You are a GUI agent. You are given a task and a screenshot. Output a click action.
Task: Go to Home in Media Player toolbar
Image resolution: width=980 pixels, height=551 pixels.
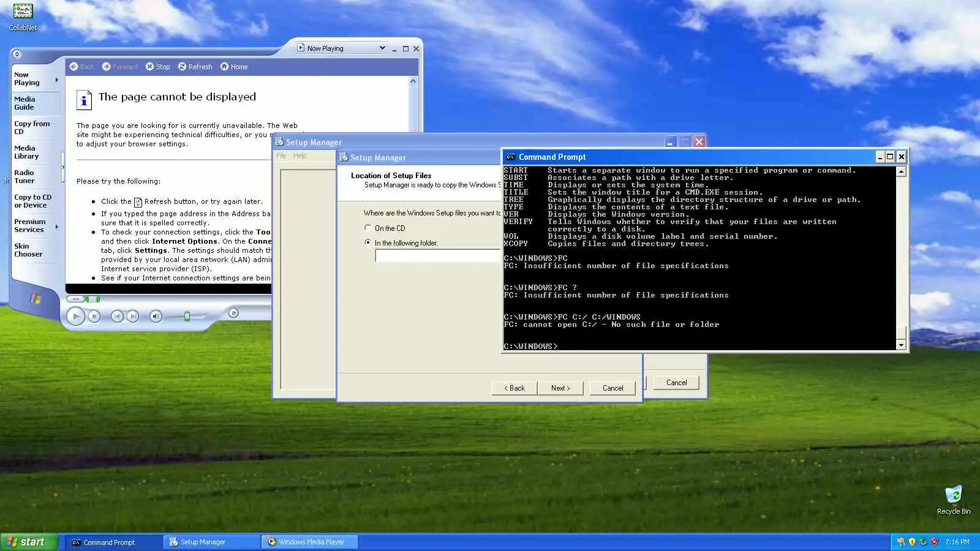(x=224, y=67)
